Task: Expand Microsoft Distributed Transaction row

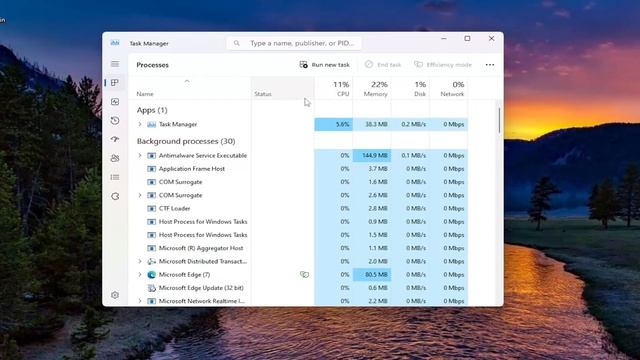Action: click(x=140, y=261)
